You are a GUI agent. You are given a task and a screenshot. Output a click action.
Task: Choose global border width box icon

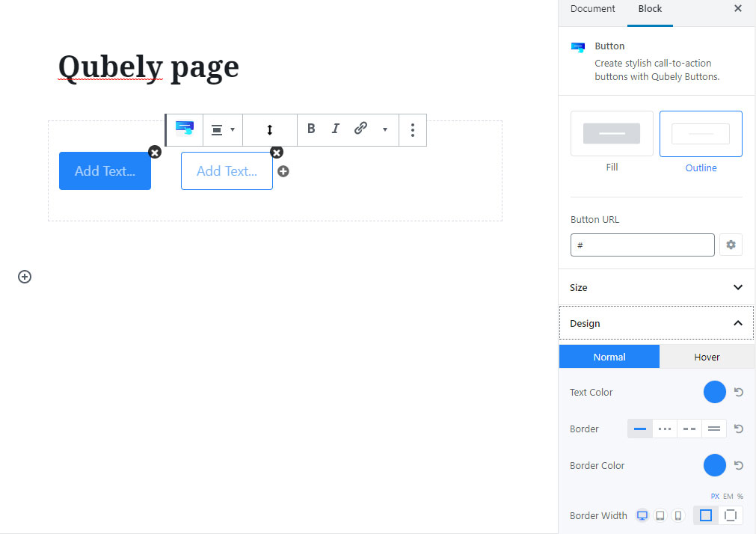click(706, 515)
